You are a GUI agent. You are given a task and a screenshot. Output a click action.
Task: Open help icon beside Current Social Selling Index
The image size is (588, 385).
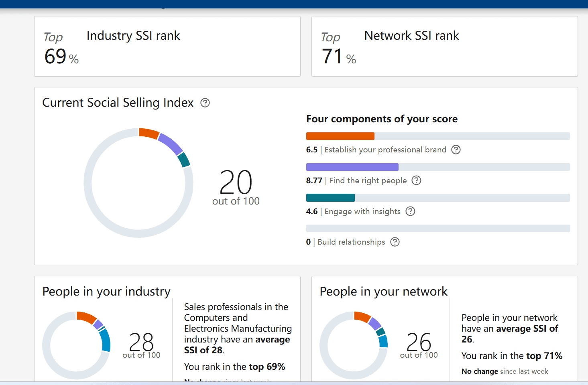tap(205, 103)
